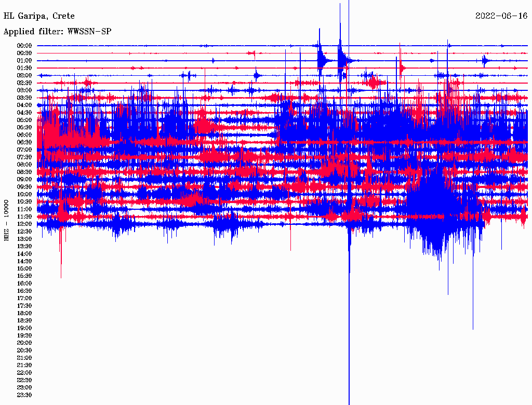The width and height of the screenshot is (532, 405).
Task: Click the 05:30 time label
Action: (24, 128)
